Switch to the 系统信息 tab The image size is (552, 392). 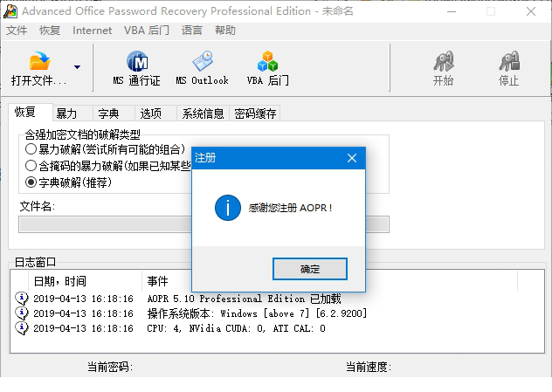(203, 113)
